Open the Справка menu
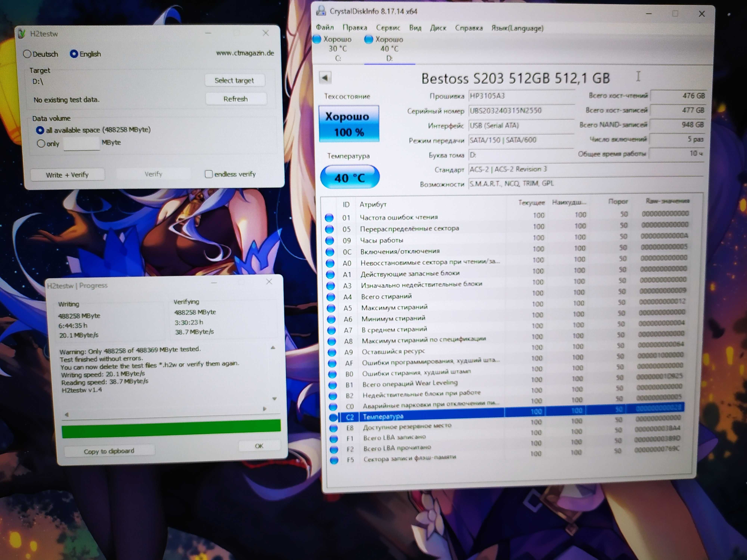This screenshot has width=747, height=560. point(469,28)
